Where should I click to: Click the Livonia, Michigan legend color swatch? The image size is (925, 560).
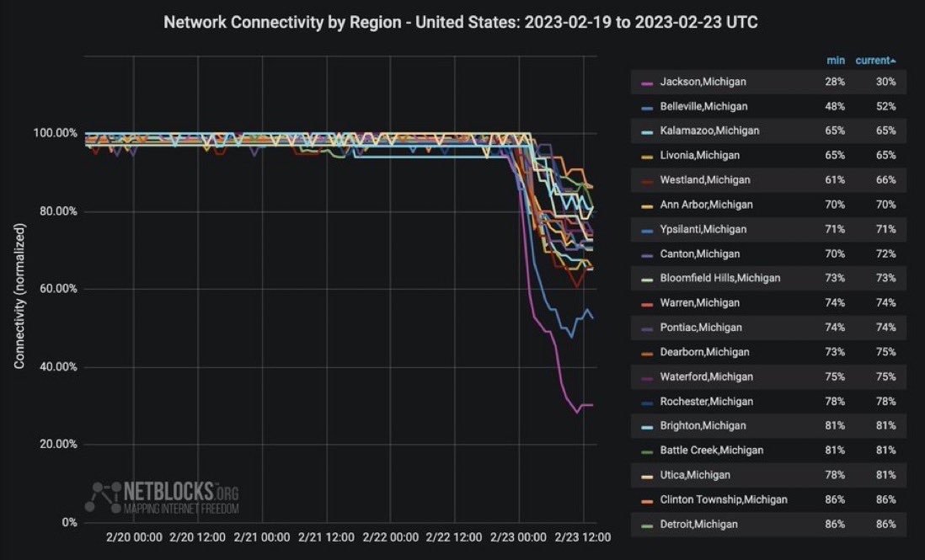pos(647,157)
